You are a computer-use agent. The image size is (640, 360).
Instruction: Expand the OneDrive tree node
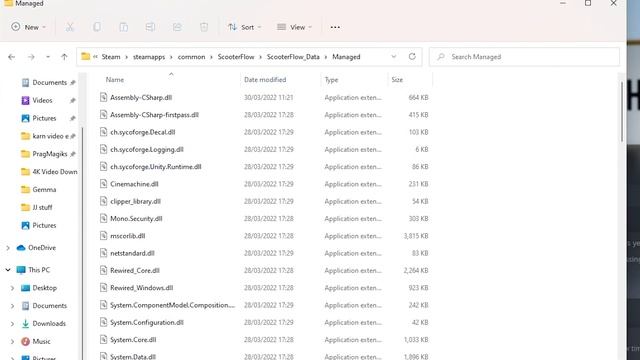pos(8,248)
